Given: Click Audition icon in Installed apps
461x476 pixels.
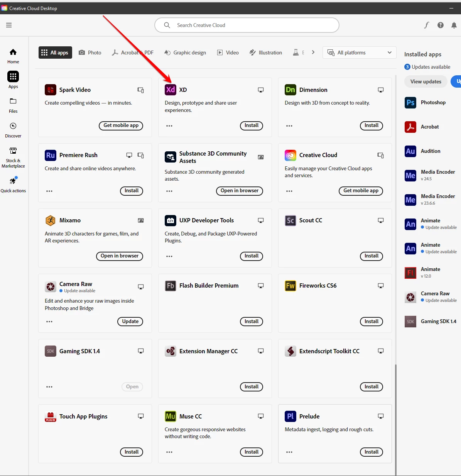Looking at the screenshot, I should [410, 151].
